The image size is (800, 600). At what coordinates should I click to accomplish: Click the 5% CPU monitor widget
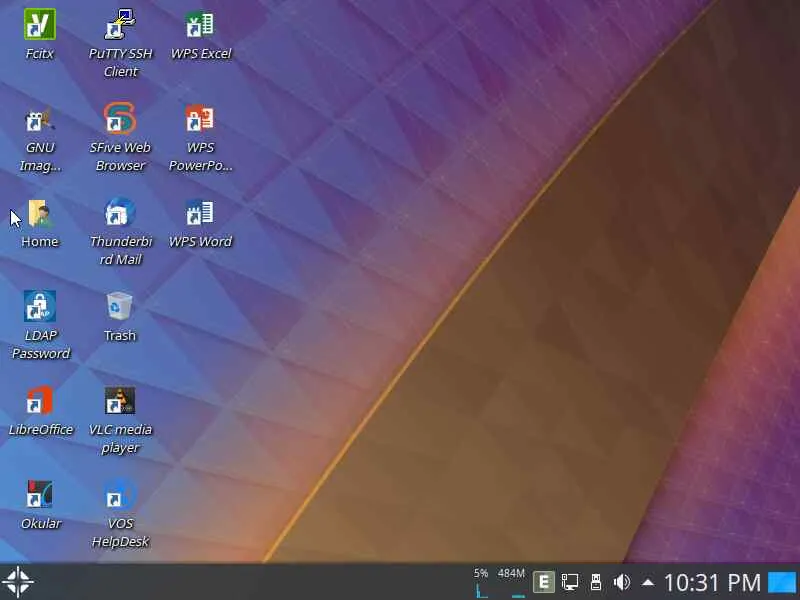[x=481, y=582]
